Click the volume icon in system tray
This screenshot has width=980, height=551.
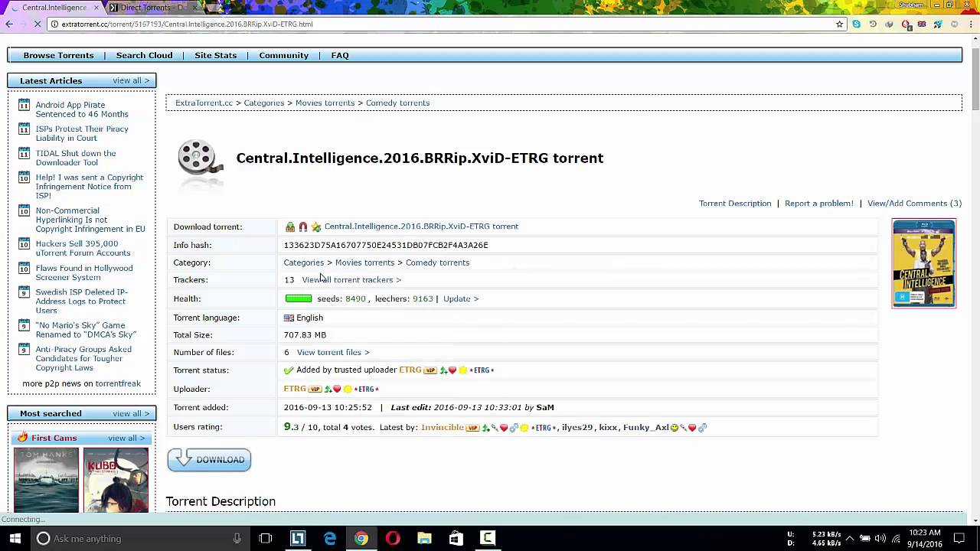880,538
